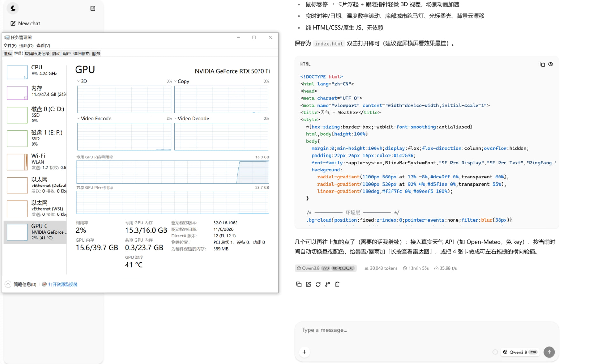Image resolution: width=612 pixels, height=364 pixels.
Task: Select 磁盘 1 (E: F:) entry
Action: click(35, 138)
